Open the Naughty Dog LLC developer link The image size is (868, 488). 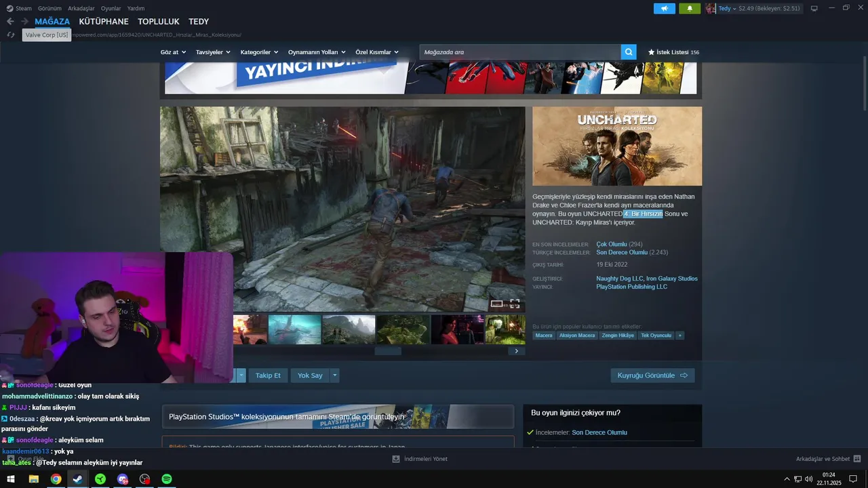coord(619,279)
